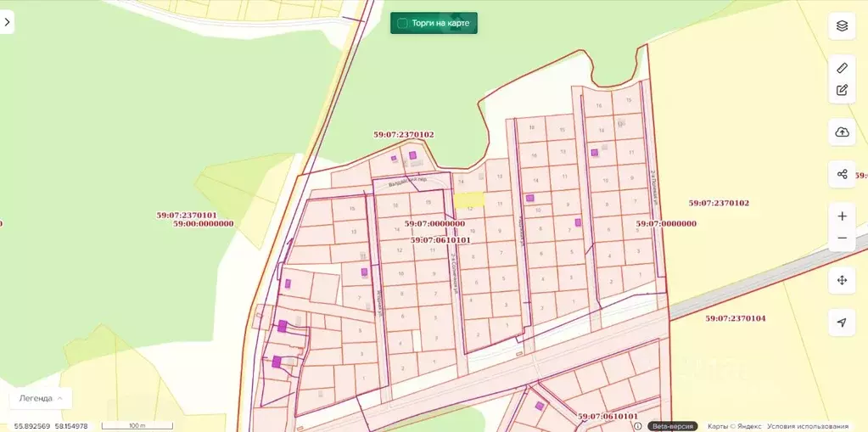Expand the Легенда panel
Screen dimensions: 868x432
[x=40, y=398]
